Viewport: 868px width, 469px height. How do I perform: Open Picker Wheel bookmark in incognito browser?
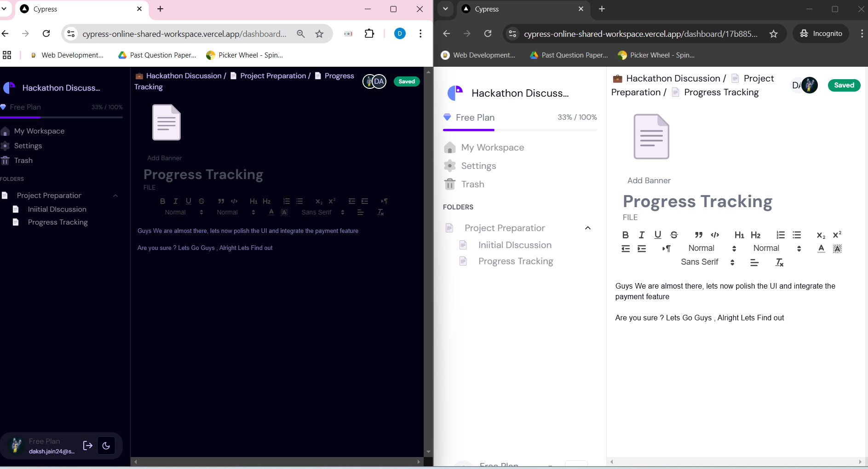click(656, 55)
